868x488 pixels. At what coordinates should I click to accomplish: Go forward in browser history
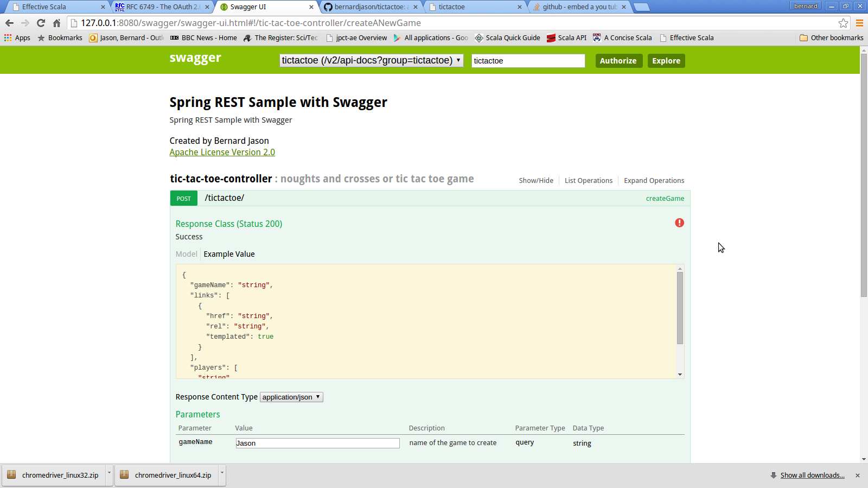(25, 23)
